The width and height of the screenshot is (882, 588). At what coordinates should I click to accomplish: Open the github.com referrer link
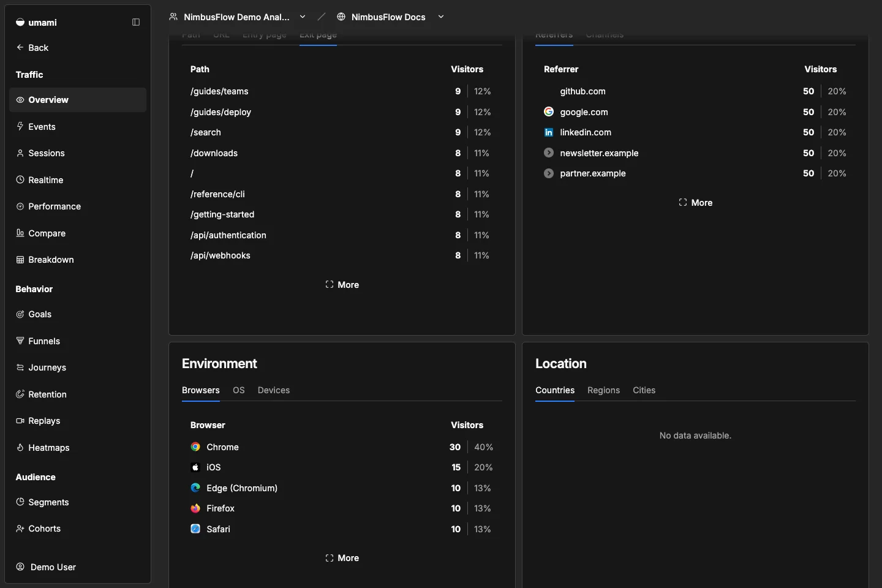[x=582, y=91]
